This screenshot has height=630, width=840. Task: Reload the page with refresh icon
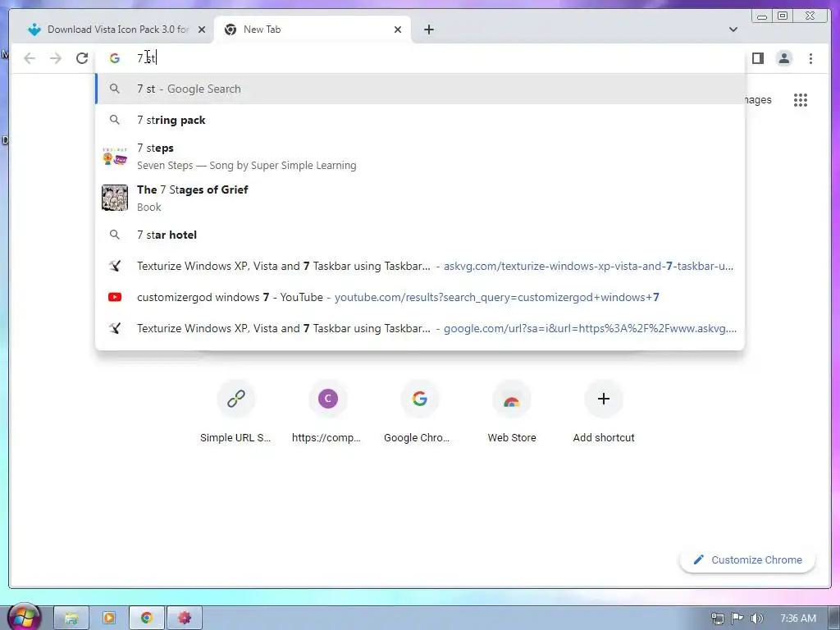pyautogui.click(x=82, y=58)
